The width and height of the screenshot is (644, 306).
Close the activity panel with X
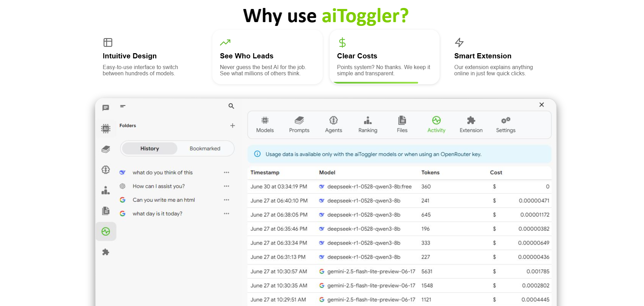[x=542, y=105]
